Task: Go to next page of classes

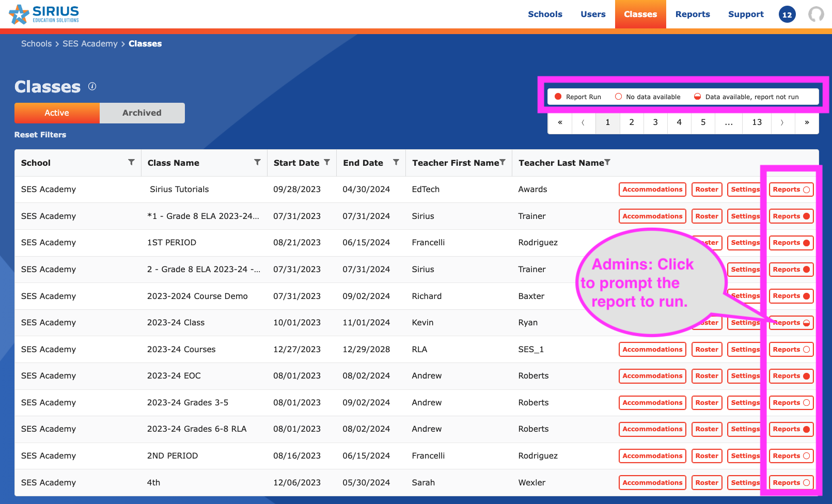Action: (782, 122)
